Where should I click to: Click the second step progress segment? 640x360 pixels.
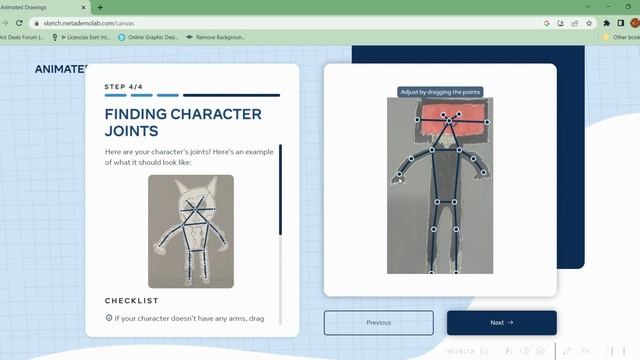click(142, 95)
